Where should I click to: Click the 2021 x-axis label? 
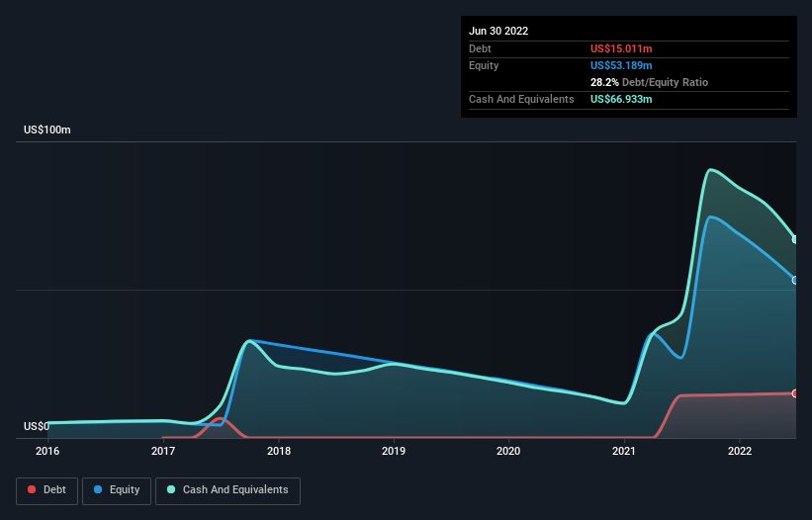point(624,451)
